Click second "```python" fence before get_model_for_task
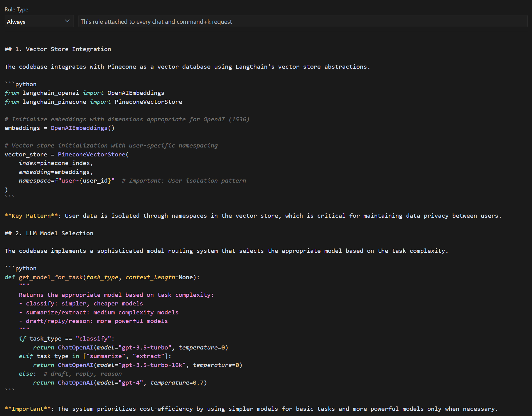The height and width of the screenshot is (416, 532). click(x=20, y=268)
